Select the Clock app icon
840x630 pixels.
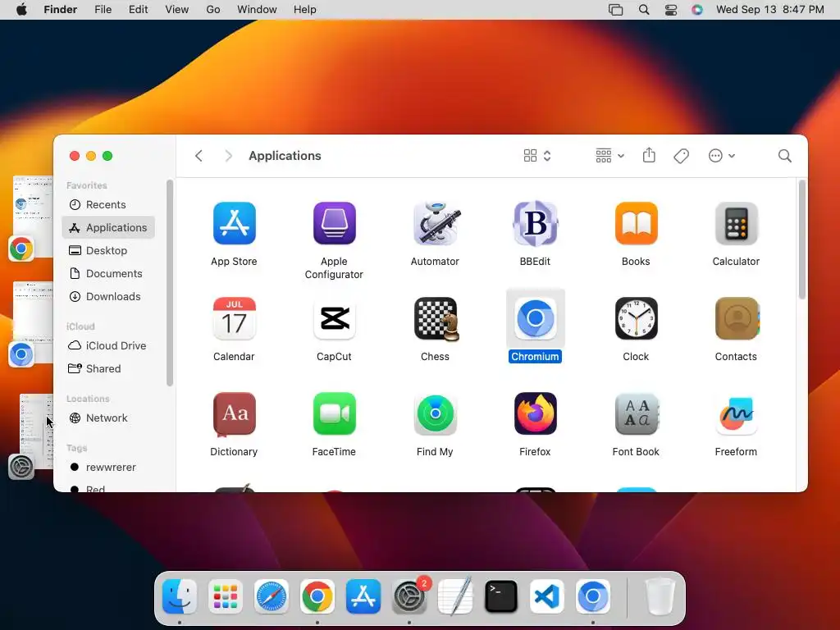point(636,318)
